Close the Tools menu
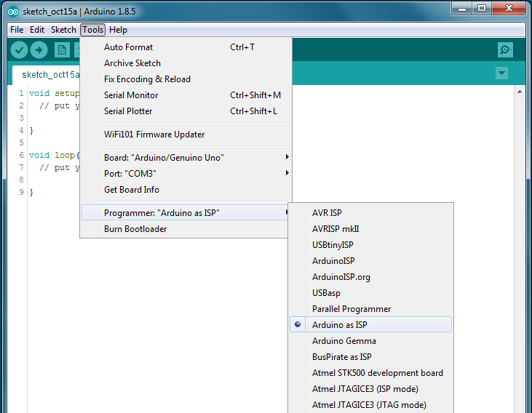This screenshot has height=413, width=532. [x=93, y=30]
